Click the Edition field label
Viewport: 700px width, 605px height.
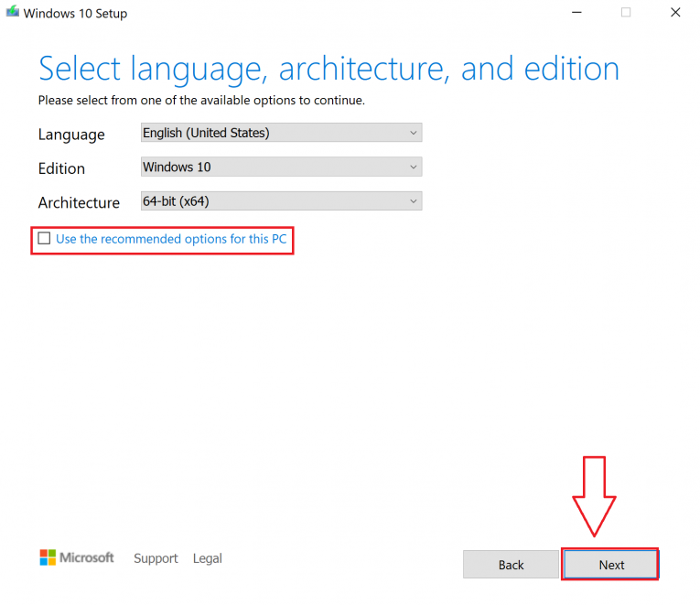(61, 168)
